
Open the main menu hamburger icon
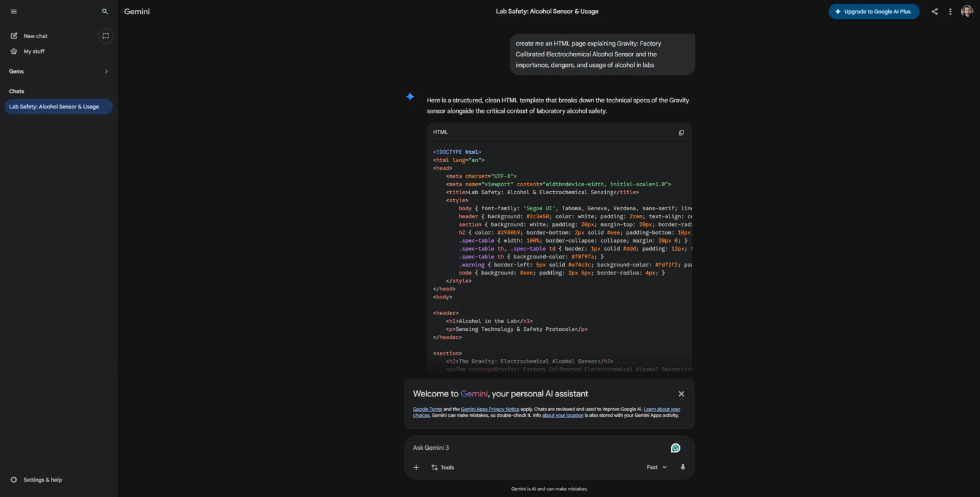click(x=13, y=12)
